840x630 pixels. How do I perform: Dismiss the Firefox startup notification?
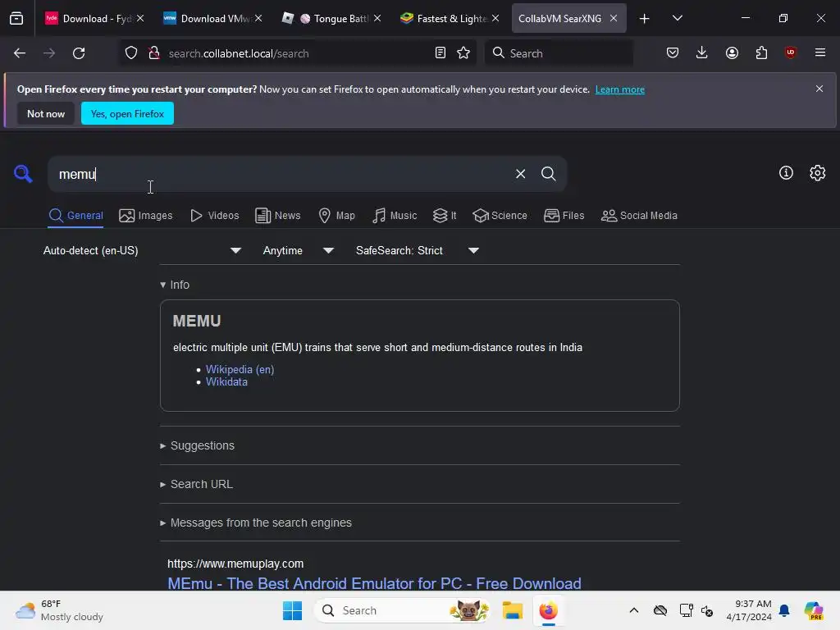click(x=819, y=89)
